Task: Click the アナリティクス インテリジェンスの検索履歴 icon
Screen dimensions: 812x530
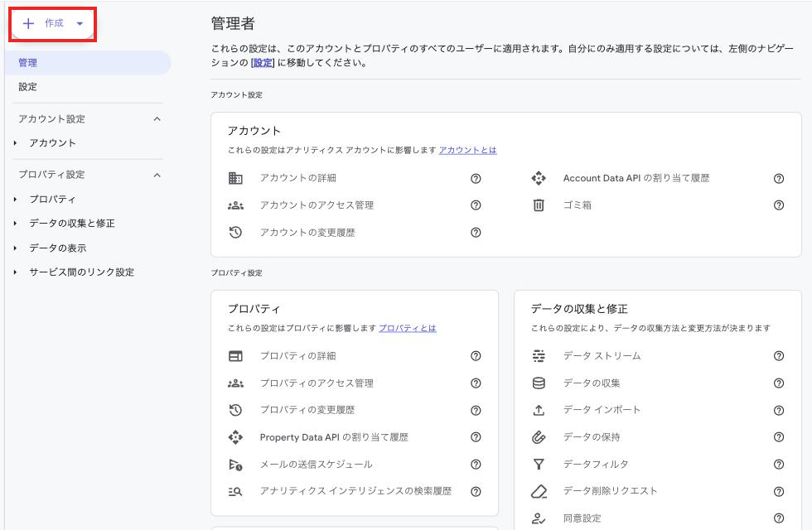Action: [235, 492]
